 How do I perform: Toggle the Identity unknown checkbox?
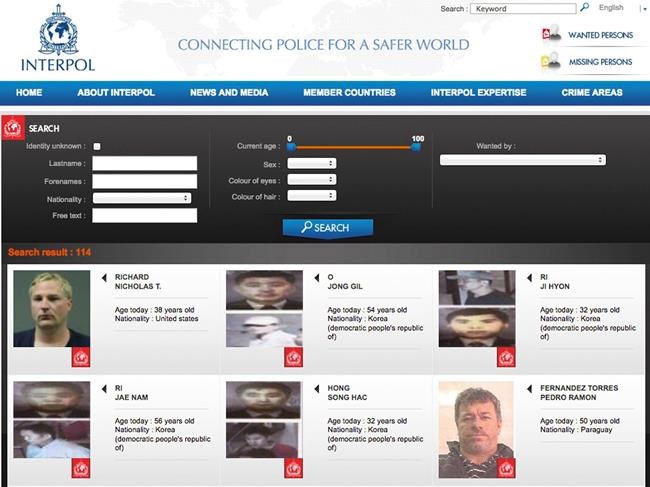click(x=97, y=146)
